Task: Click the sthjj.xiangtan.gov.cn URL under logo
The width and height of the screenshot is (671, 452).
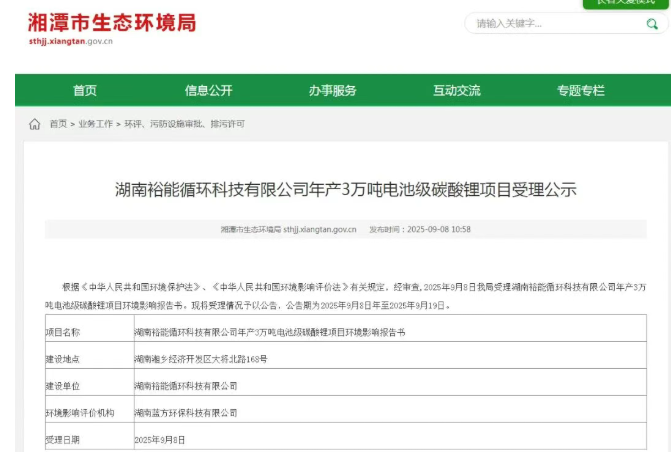Action: click(x=71, y=42)
